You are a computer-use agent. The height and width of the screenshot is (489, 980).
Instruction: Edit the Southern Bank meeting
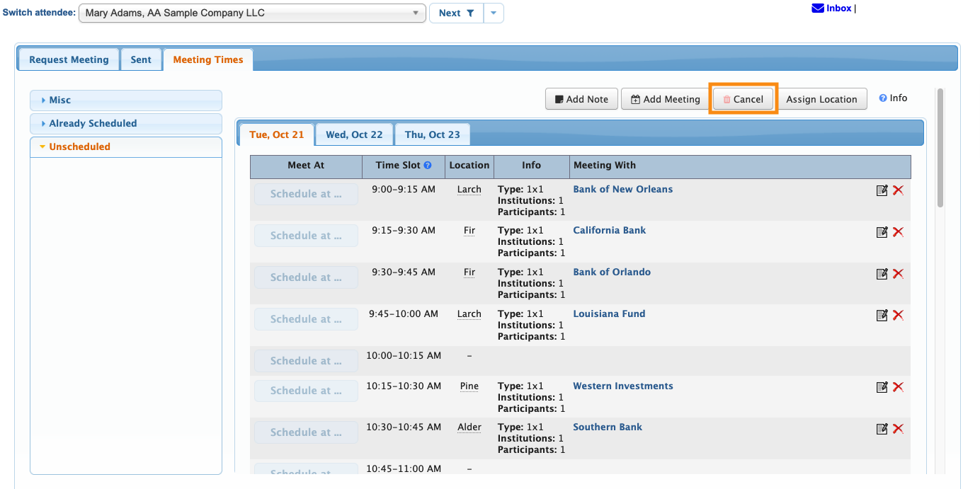coord(882,429)
